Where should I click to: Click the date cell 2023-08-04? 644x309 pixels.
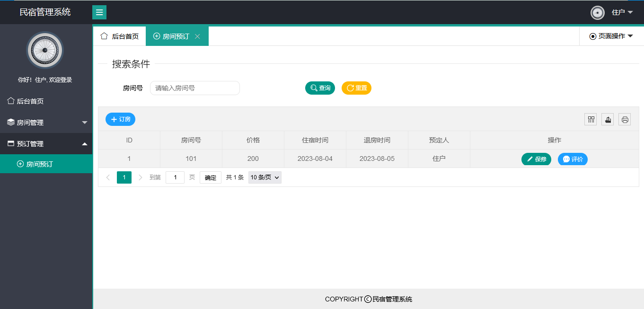pos(315,159)
